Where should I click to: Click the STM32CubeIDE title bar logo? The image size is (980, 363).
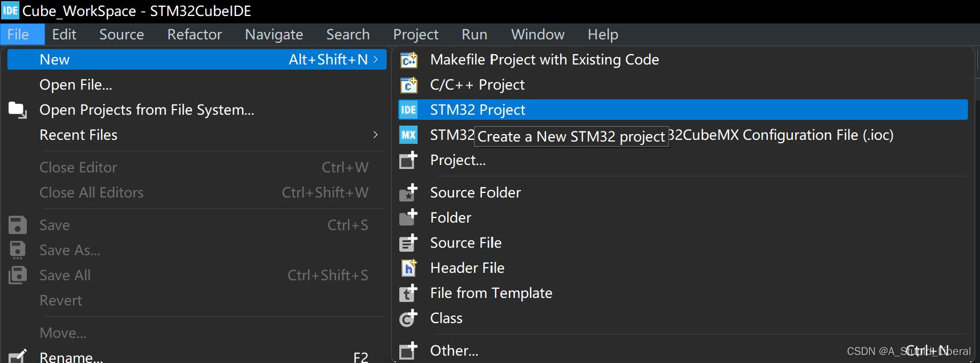click(10, 10)
